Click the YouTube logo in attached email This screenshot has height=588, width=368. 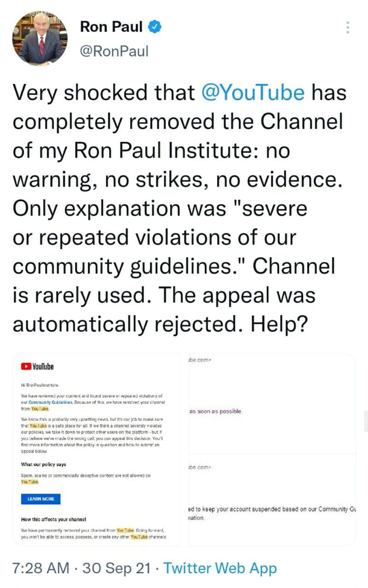pos(38,366)
